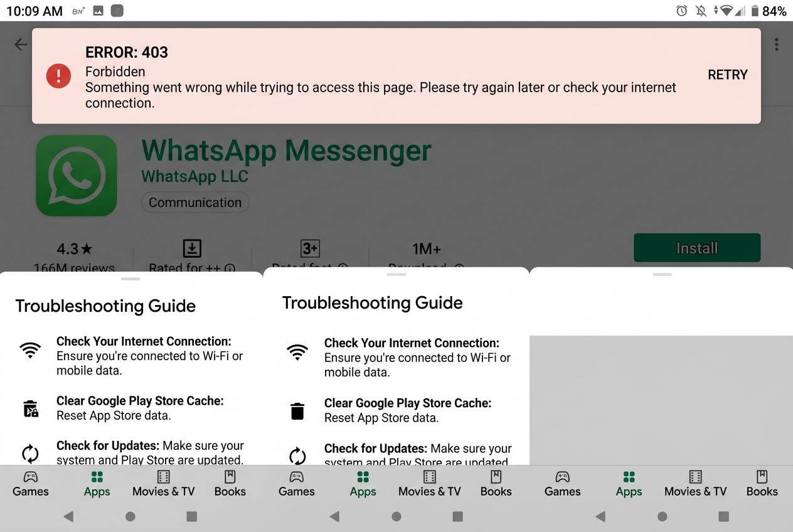Tap the Android back triangle under left sheet
Image resolution: width=793 pixels, height=532 pixels.
pos(68,516)
